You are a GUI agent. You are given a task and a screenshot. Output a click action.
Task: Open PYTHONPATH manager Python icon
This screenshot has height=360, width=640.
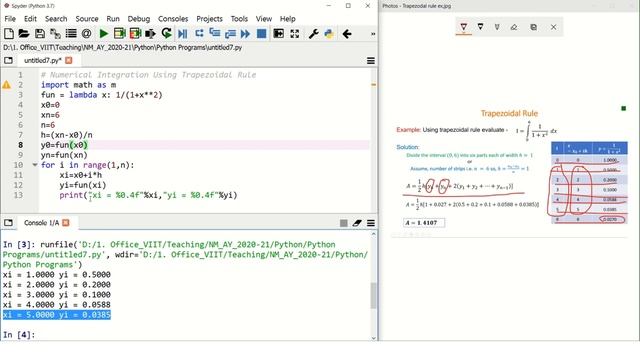click(x=329, y=33)
